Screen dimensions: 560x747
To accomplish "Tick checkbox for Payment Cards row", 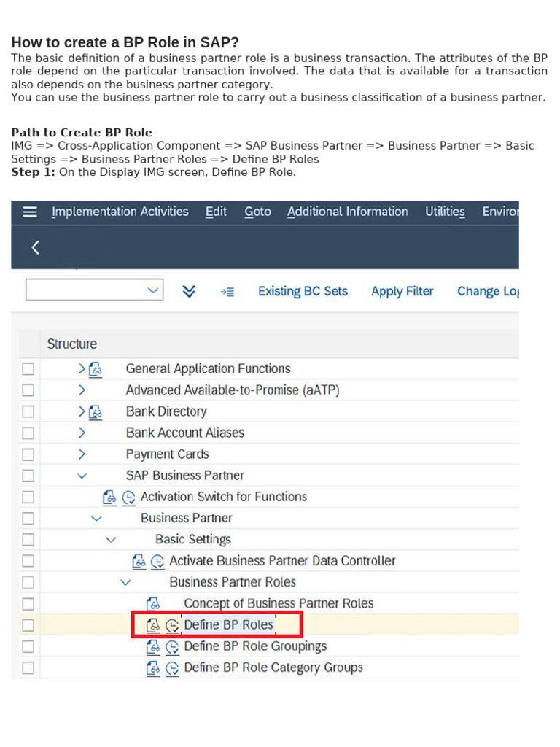I will pyautogui.click(x=28, y=454).
